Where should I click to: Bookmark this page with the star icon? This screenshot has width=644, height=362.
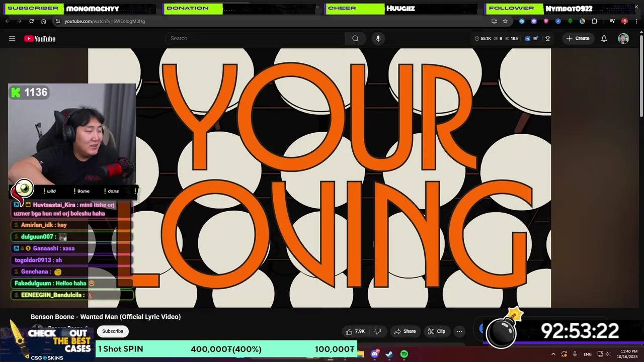505,21
